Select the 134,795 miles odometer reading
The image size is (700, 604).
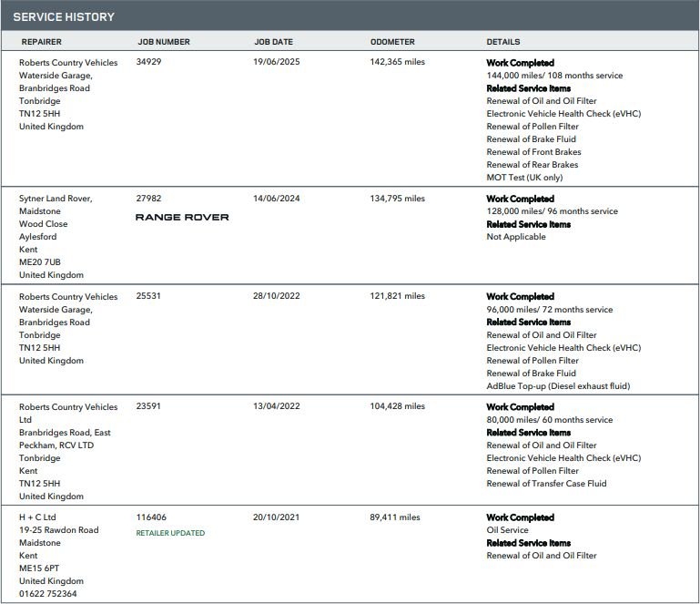point(397,199)
